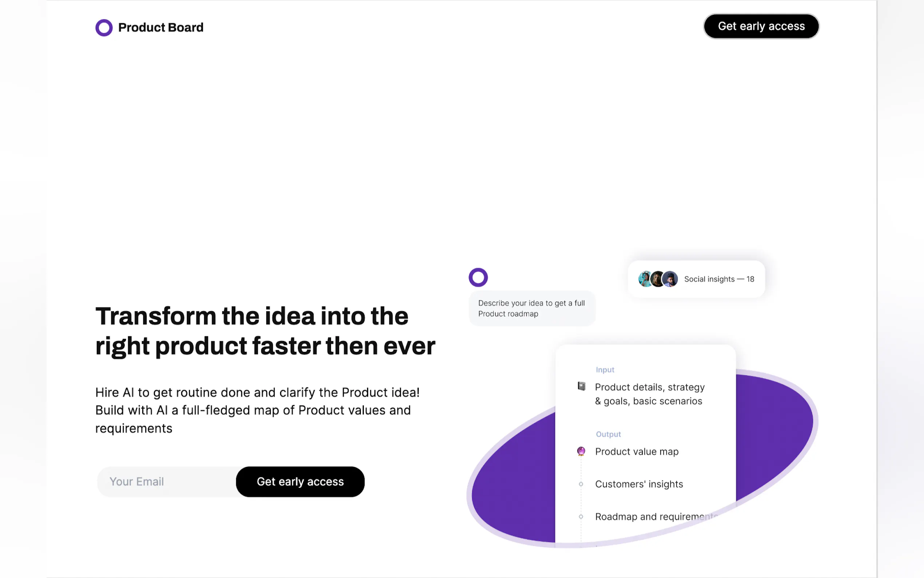Click the bullet circle beside Roadmap and requirements
Screen dimensions: 924x578
(x=581, y=517)
